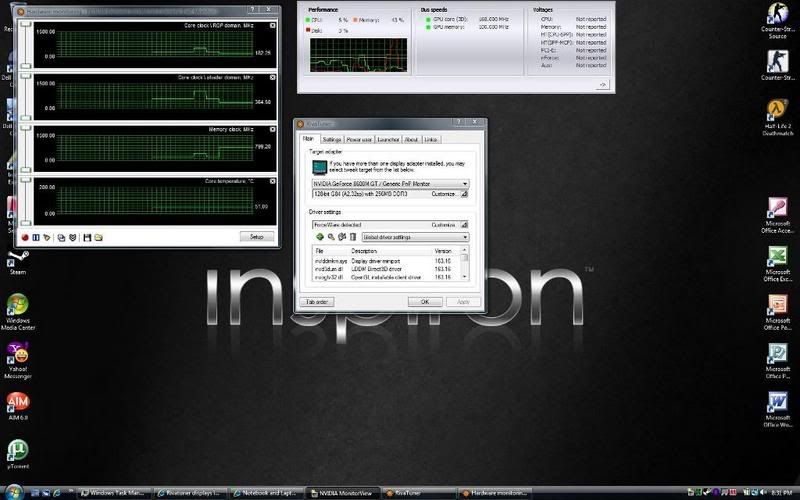Open the µTorrent desktop icon
800x500 pixels.
click(x=18, y=454)
